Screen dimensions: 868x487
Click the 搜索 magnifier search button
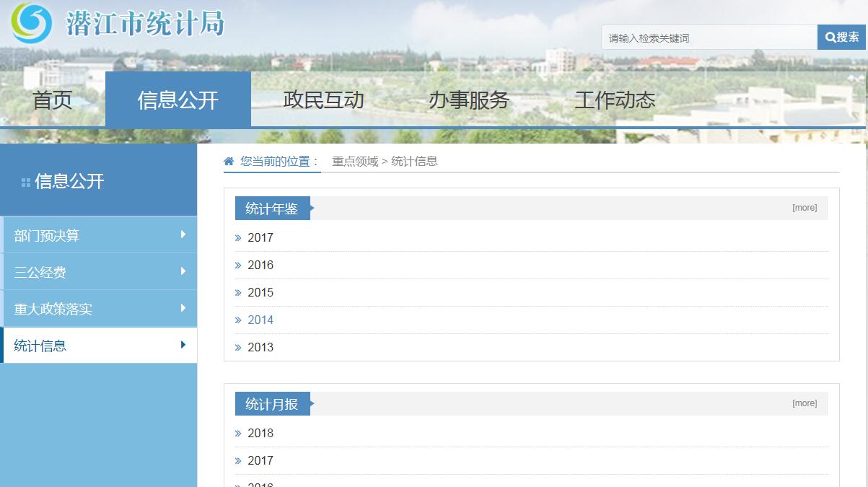(x=841, y=38)
